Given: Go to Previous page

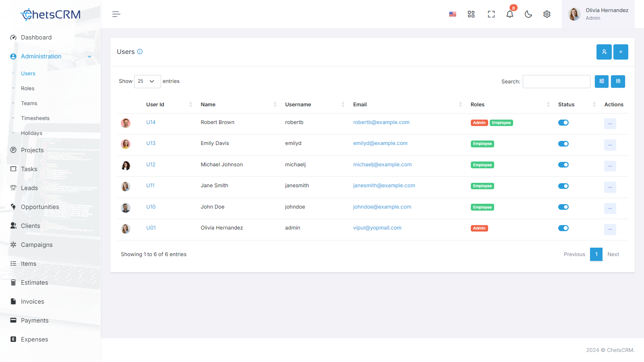Looking at the screenshot, I should [x=574, y=254].
